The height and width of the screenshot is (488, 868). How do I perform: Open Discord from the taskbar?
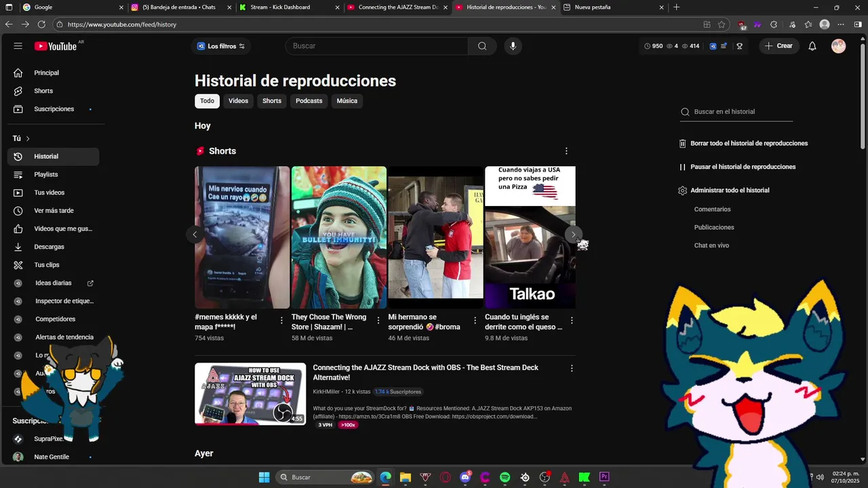[x=465, y=477]
